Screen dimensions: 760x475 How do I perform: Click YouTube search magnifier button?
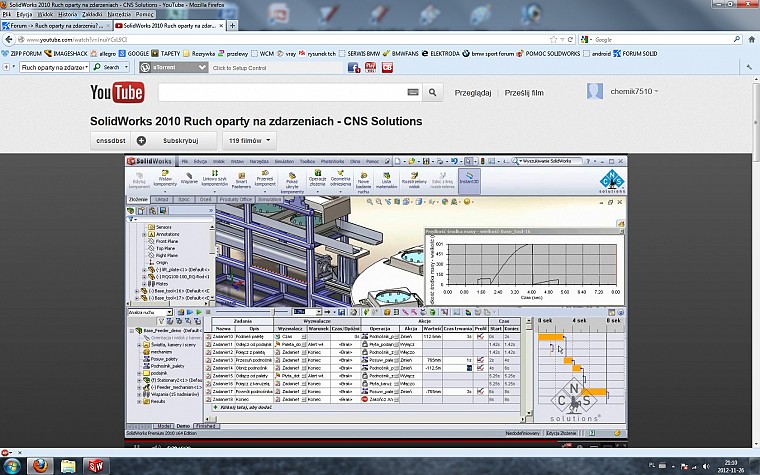point(432,92)
